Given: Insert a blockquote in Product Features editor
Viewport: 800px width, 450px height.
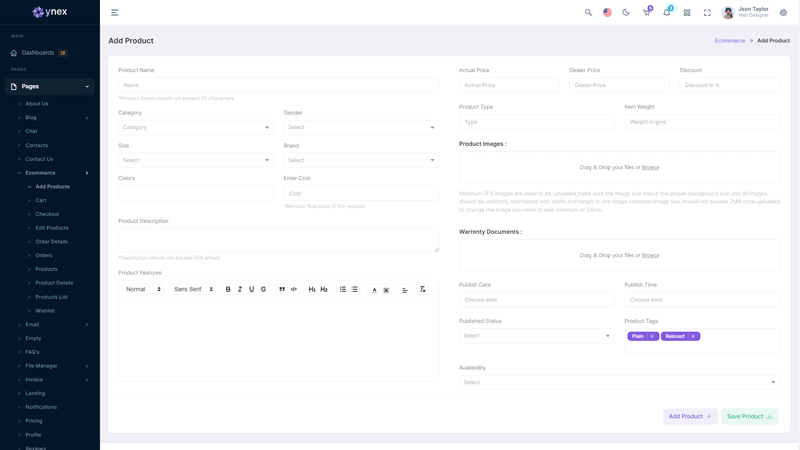Looking at the screenshot, I should click(282, 289).
